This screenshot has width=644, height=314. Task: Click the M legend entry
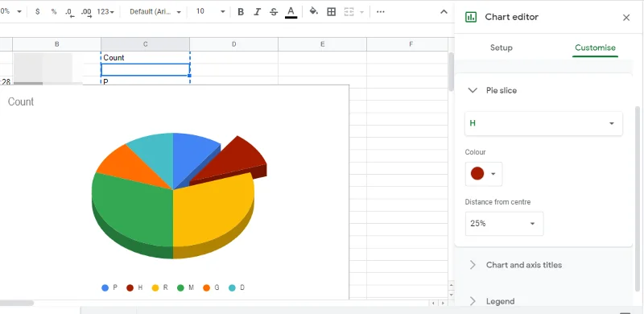click(x=185, y=287)
